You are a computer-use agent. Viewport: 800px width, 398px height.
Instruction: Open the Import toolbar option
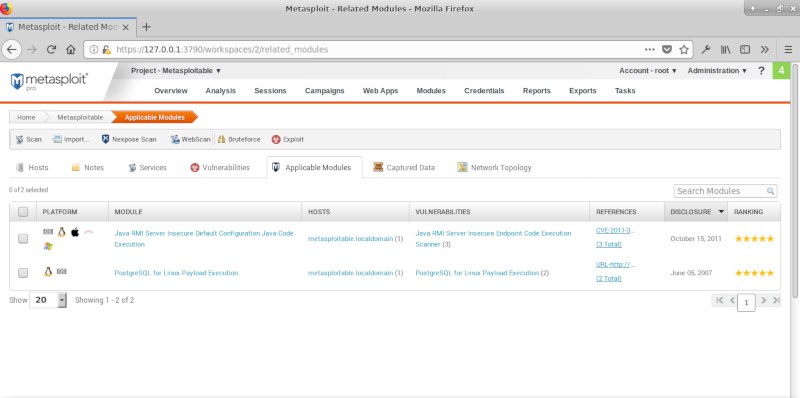[71, 139]
